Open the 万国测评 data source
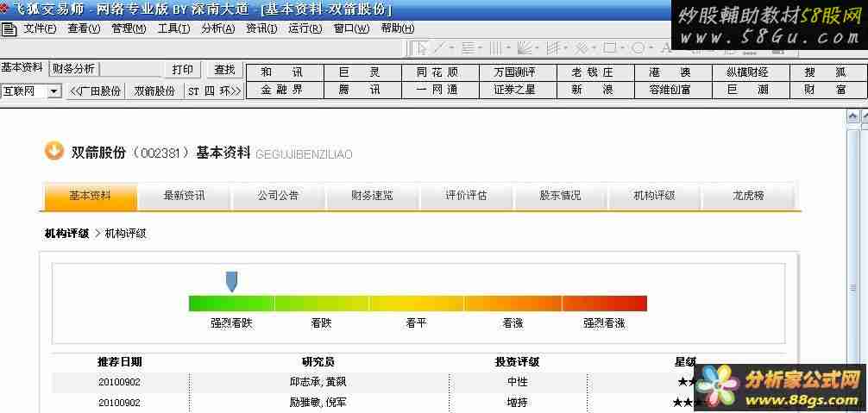The height and width of the screenshot is (413, 868). 519,72
